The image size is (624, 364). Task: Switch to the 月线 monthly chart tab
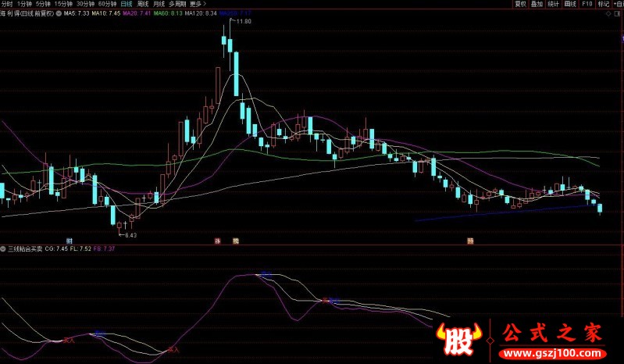pyautogui.click(x=159, y=4)
